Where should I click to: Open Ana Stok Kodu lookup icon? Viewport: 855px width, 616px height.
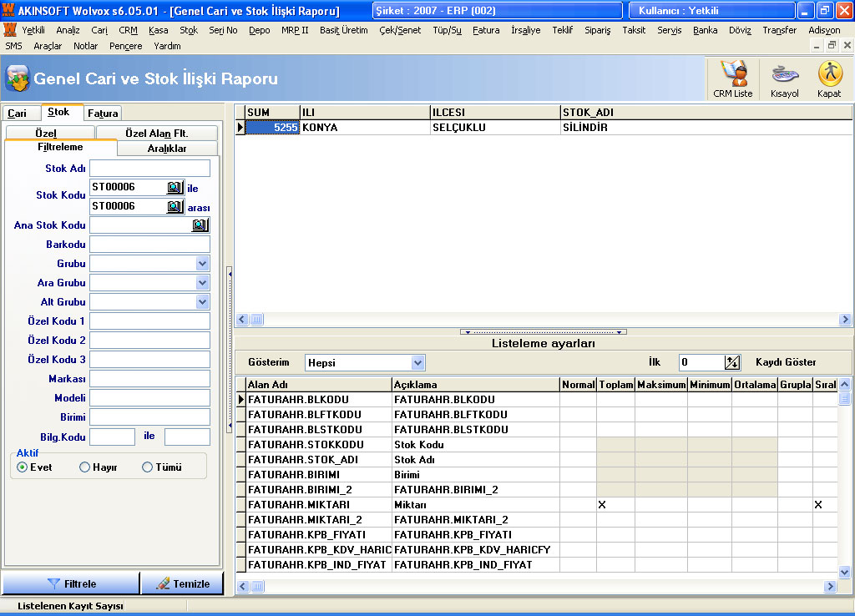[200, 225]
